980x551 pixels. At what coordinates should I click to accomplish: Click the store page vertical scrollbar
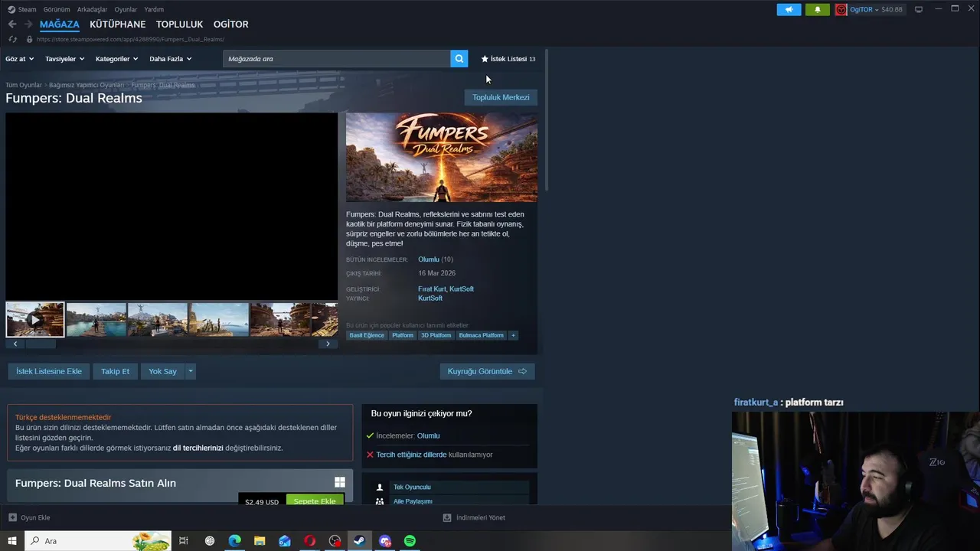click(x=547, y=119)
